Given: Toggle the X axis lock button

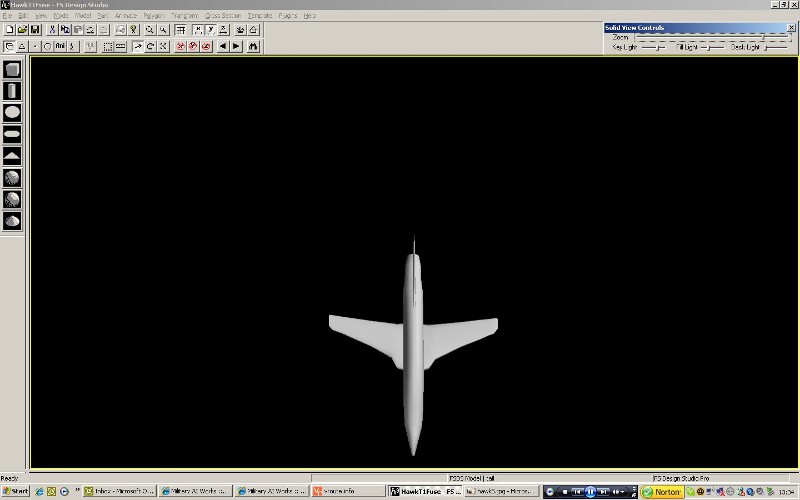Looking at the screenshot, I should (x=198, y=30).
